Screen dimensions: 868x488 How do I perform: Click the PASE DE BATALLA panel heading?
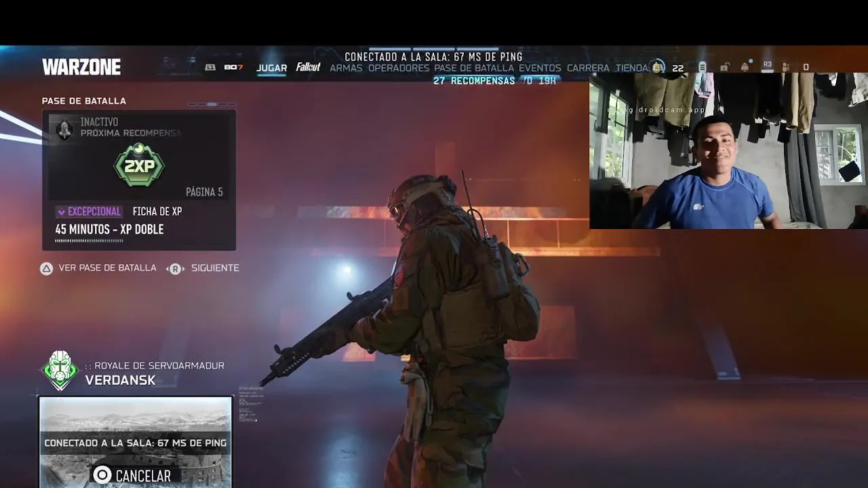(84, 101)
